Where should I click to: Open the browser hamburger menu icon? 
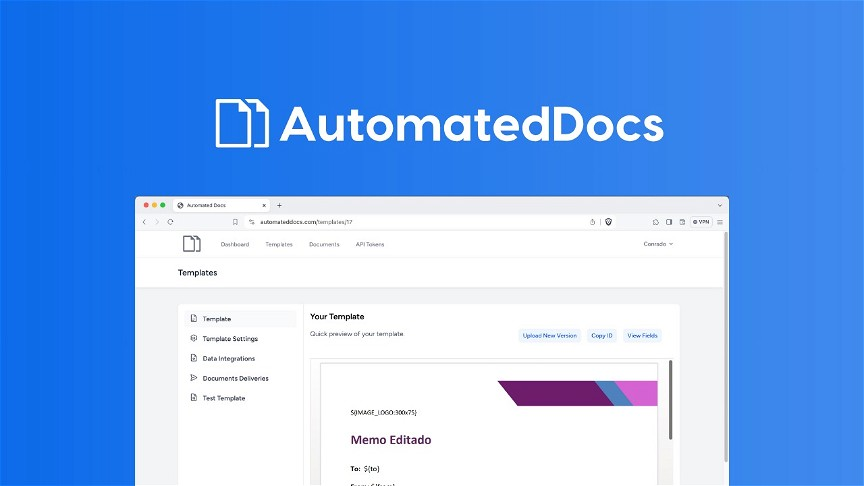[720, 222]
